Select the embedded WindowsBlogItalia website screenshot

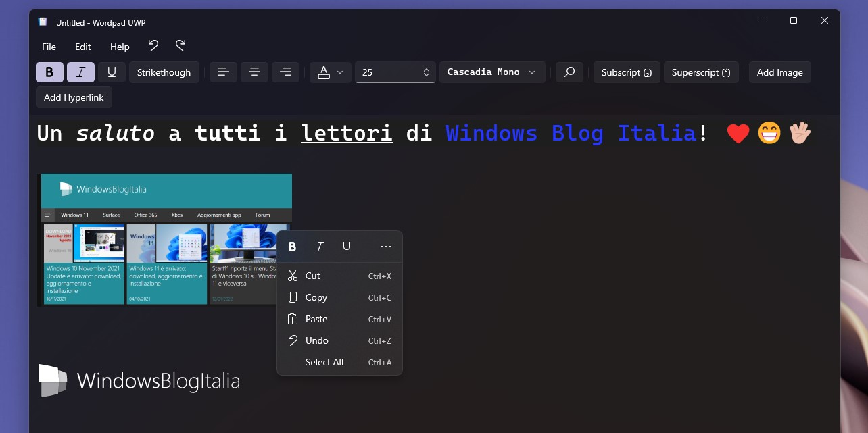click(164, 240)
